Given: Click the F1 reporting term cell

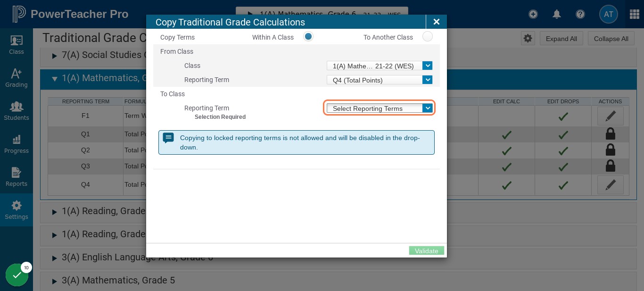Looking at the screenshot, I should click(85, 116).
